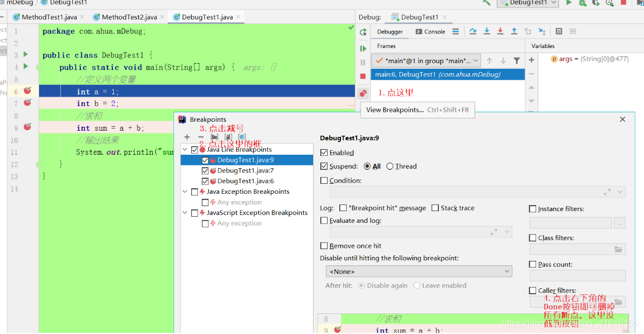Collapse Java Line Breakpoints tree node
Viewport: 644px width, 334px height.
pos(185,150)
